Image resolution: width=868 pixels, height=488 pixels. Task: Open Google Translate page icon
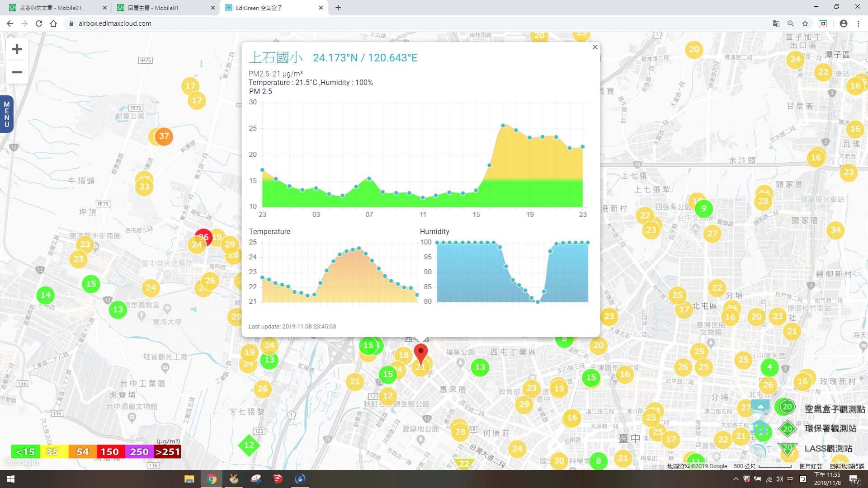coord(776,23)
